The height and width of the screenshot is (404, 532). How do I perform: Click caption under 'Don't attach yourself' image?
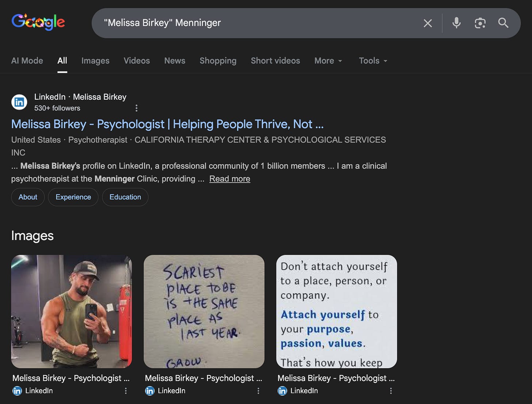[336, 378]
